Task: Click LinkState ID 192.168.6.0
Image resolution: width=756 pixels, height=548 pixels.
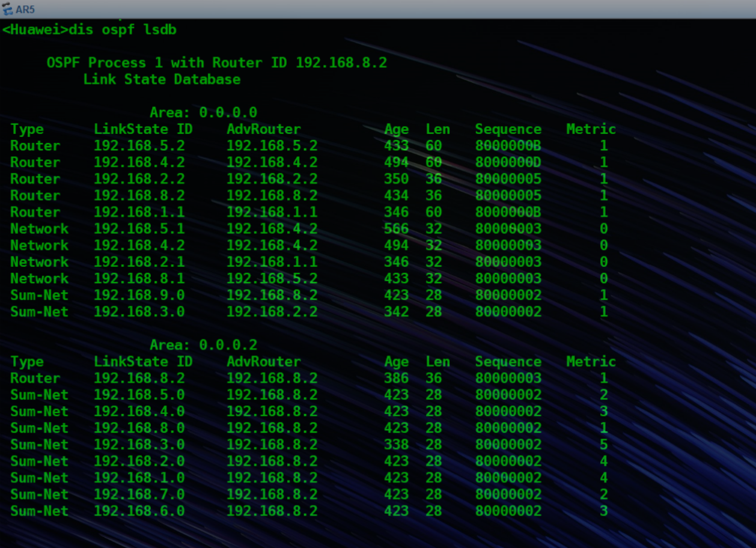Action: click(x=139, y=511)
